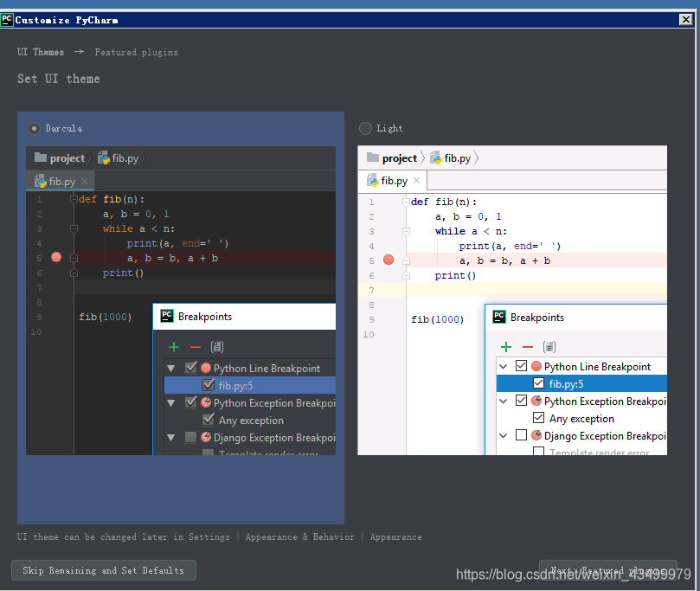Image resolution: width=700 pixels, height=591 pixels.
Task: Toggle Django Exception Breakpoint checkbox in Light preview
Action: tap(521, 434)
